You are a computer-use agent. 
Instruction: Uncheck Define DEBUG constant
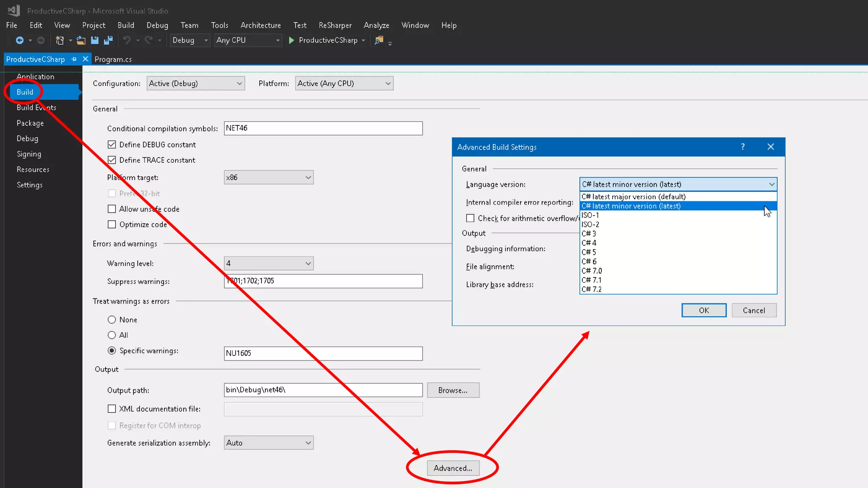click(x=112, y=145)
